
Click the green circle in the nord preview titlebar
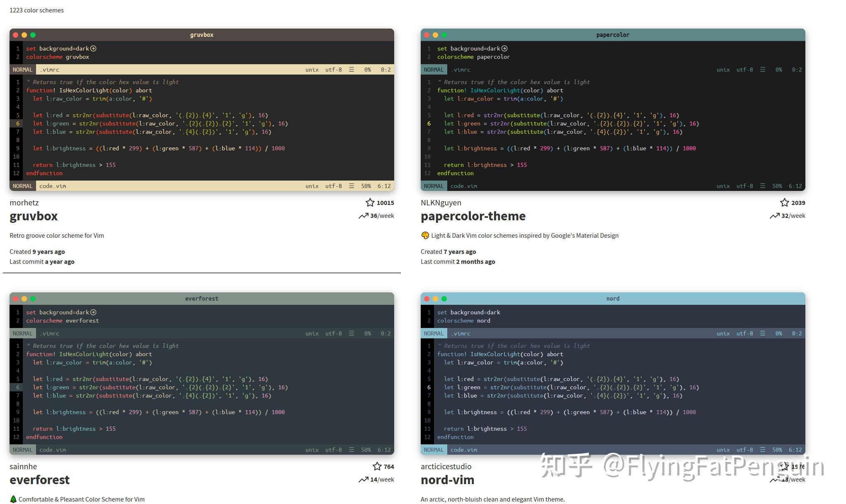[x=444, y=299]
